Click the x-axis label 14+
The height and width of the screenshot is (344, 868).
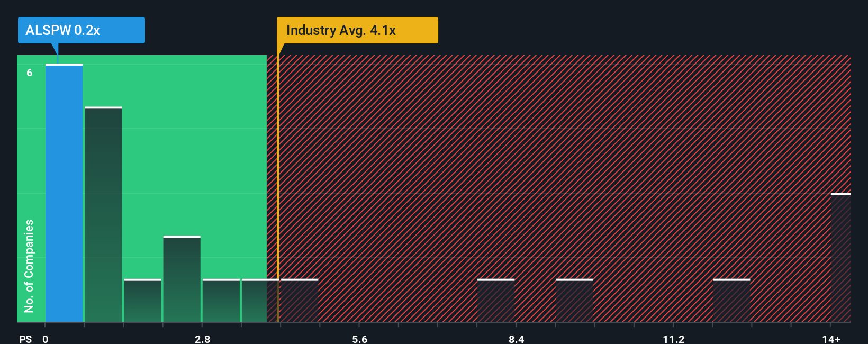(831, 339)
